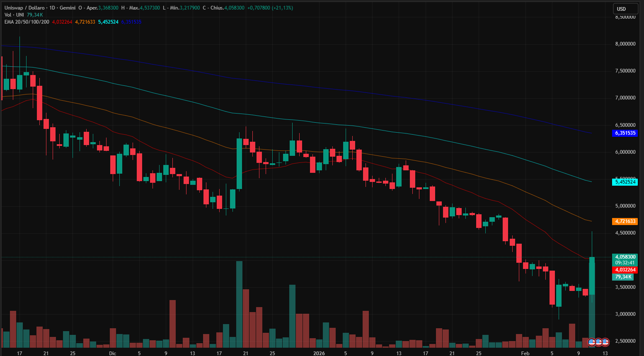Select the Uniswap / Dollaro symbol title
Viewport: 644px width, 356px height.
[24, 8]
